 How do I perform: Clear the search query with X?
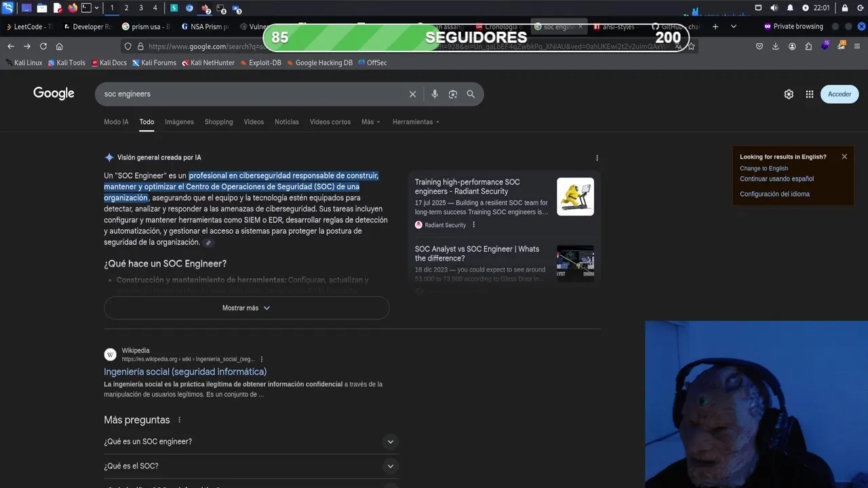tap(412, 94)
